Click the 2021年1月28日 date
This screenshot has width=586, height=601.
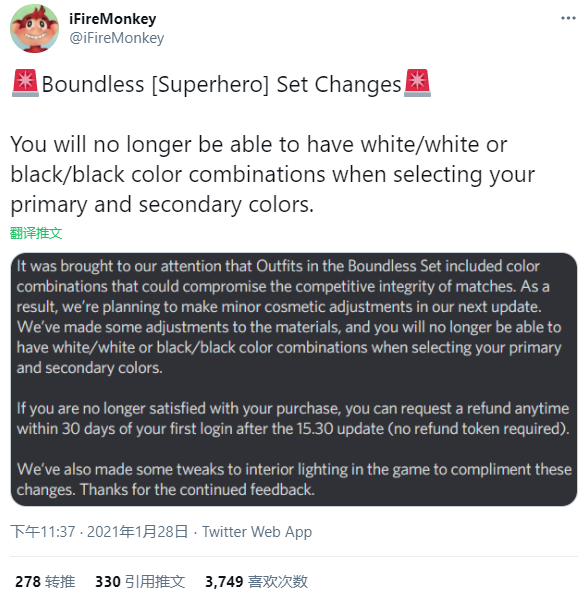[x=138, y=531]
